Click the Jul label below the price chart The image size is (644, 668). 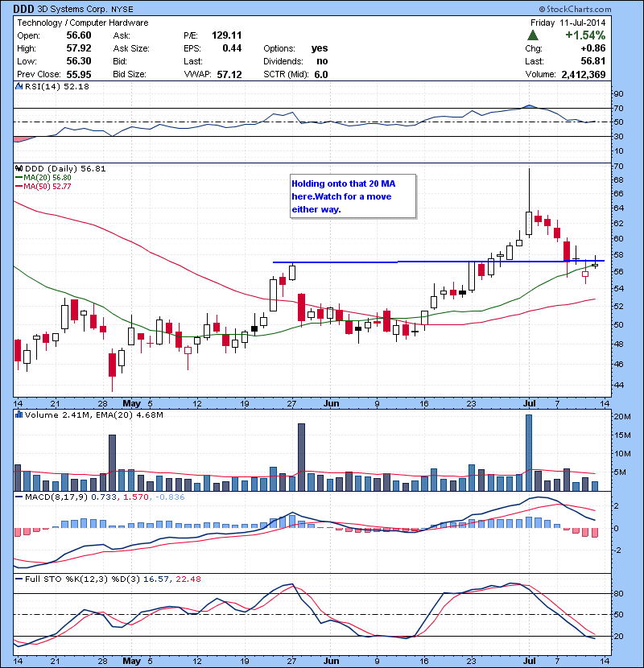530,403
